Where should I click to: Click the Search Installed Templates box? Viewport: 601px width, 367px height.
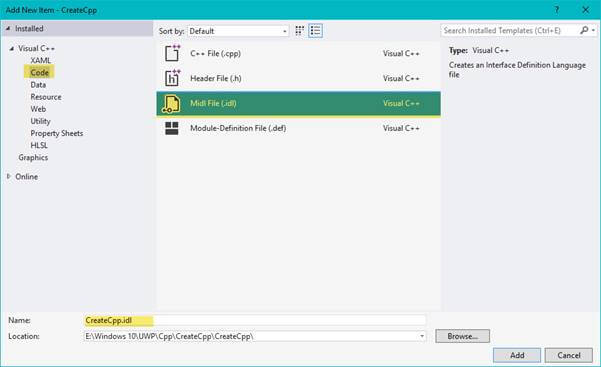pyautogui.click(x=510, y=30)
